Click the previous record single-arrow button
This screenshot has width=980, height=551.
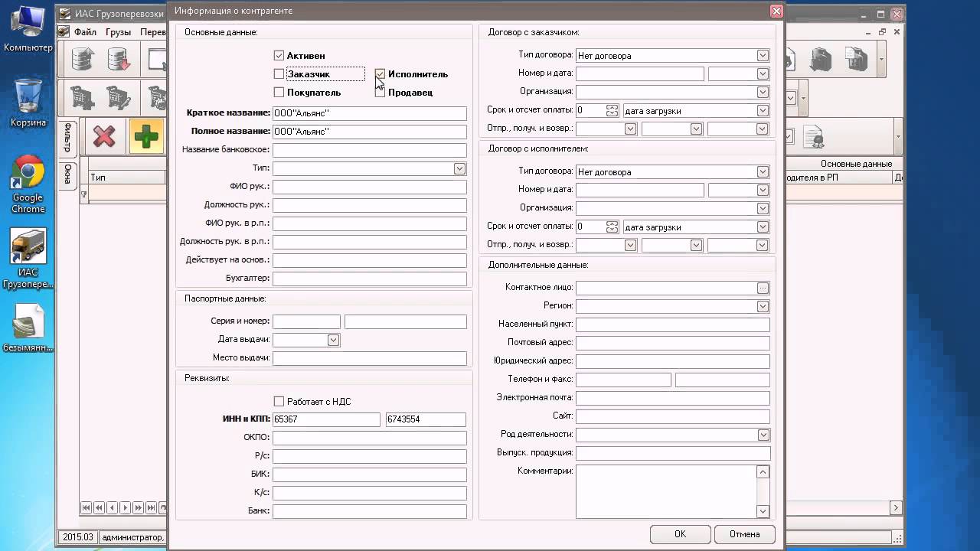[112, 507]
